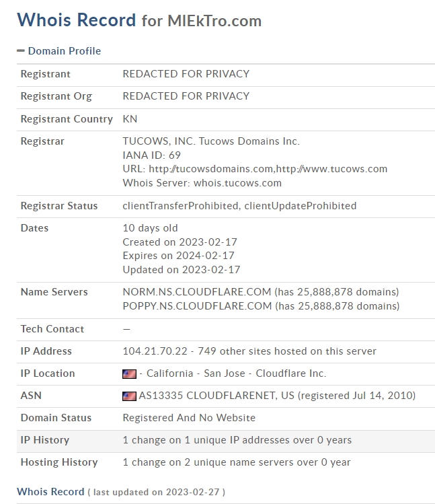
Task: Click the Registrant REDACTED FOR PRIVACY value
Action: click(186, 74)
